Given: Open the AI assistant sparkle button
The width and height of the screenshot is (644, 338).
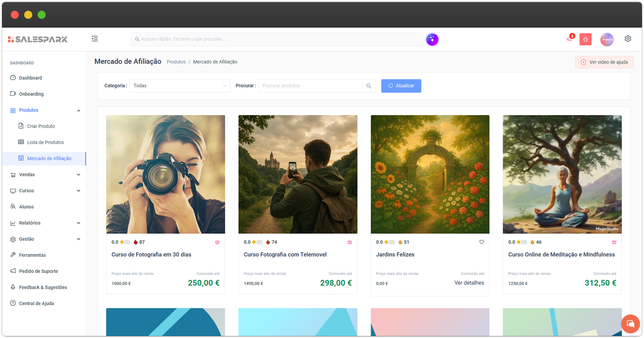Looking at the screenshot, I should 432,39.
